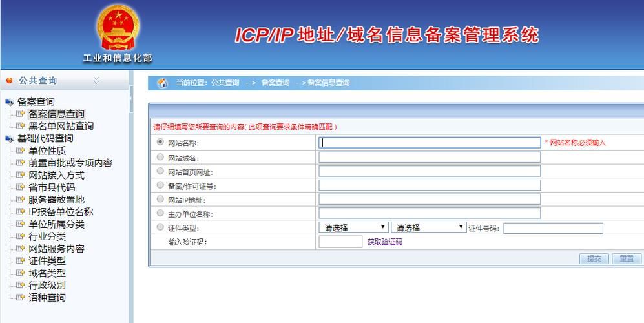The width and height of the screenshot is (644, 323).
Task: Focus the 主办单位名称 text field
Action: 430,213
